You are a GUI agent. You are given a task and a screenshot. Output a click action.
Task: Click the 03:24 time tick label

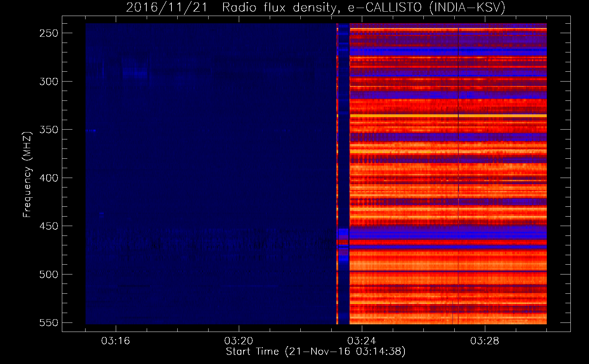click(x=362, y=341)
